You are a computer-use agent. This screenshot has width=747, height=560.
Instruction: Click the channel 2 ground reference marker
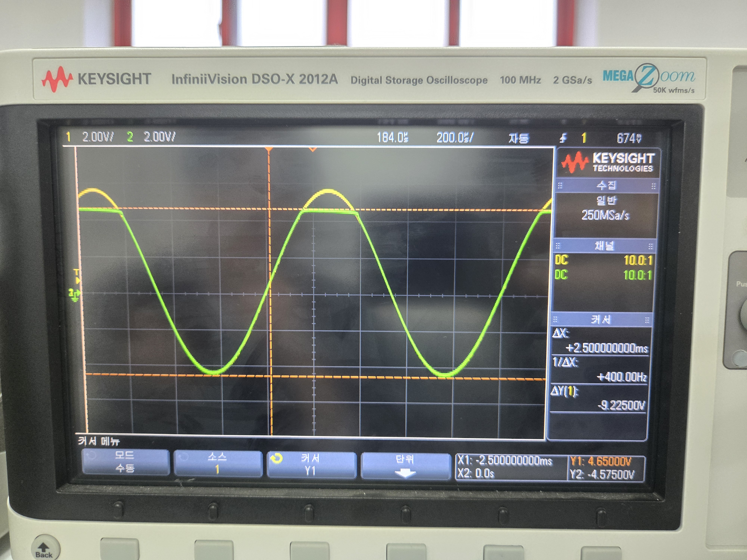(x=74, y=295)
